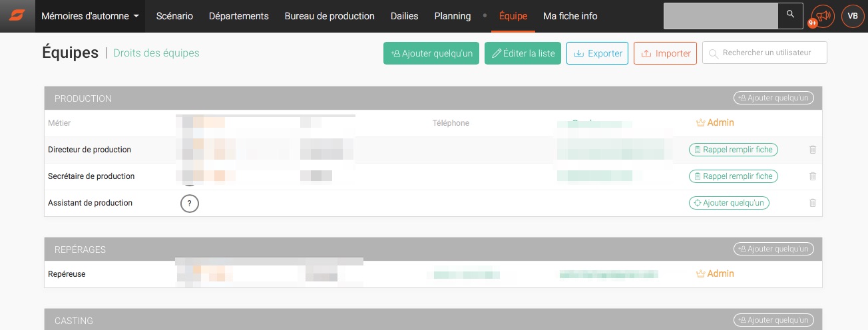The height and width of the screenshot is (330, 868).
Task: Click the orange app logo icon
Action: pos(17,16)
